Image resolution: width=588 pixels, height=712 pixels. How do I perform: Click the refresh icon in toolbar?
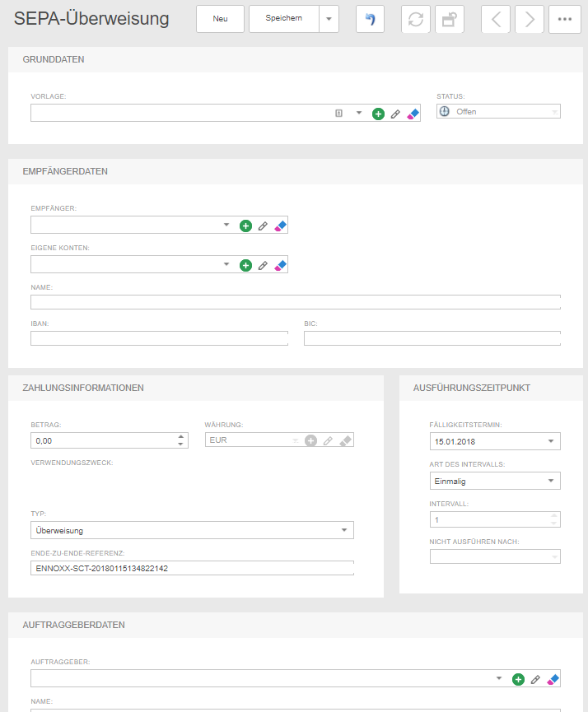[x=416, y=19]
